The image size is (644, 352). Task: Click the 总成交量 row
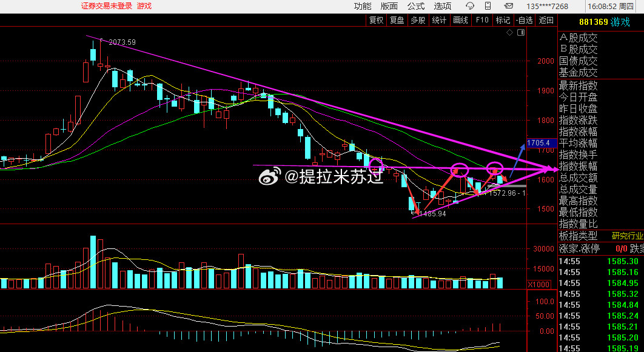coord(579,189)
